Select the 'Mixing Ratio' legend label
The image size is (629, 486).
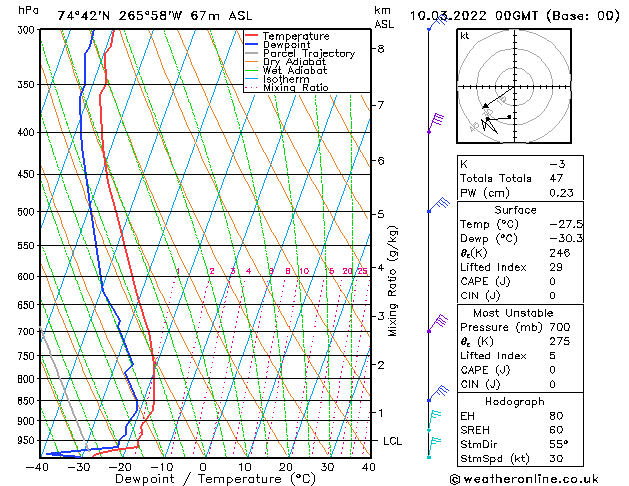pos(296,87)
